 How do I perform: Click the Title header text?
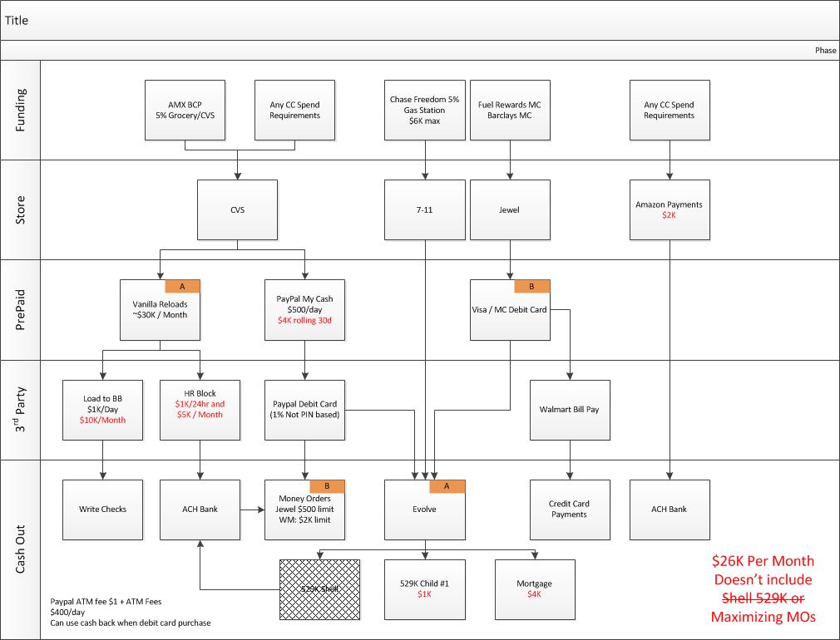click(x=17, y=20)
